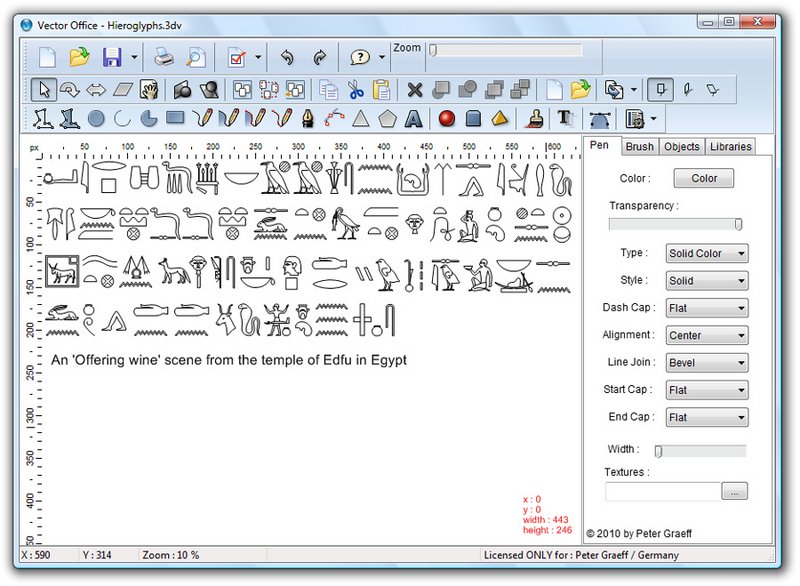Open the Libraries tab

tap(730, 147)
